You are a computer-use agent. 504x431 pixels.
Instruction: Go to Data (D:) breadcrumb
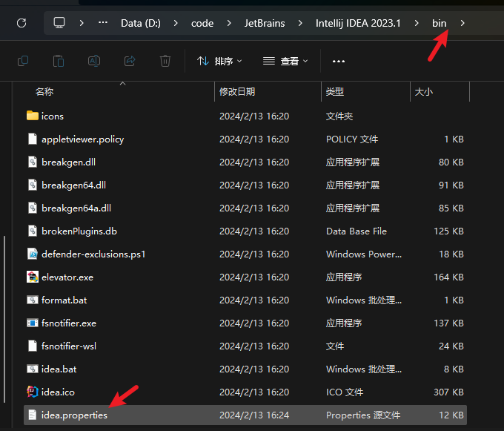[x=141, y=23]
